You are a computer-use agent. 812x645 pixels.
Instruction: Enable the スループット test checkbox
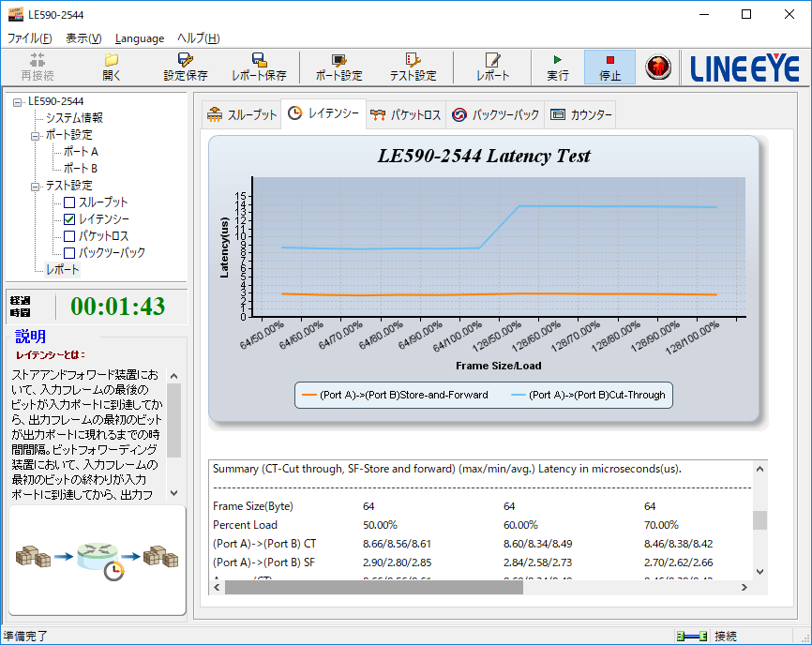[69, 202]
